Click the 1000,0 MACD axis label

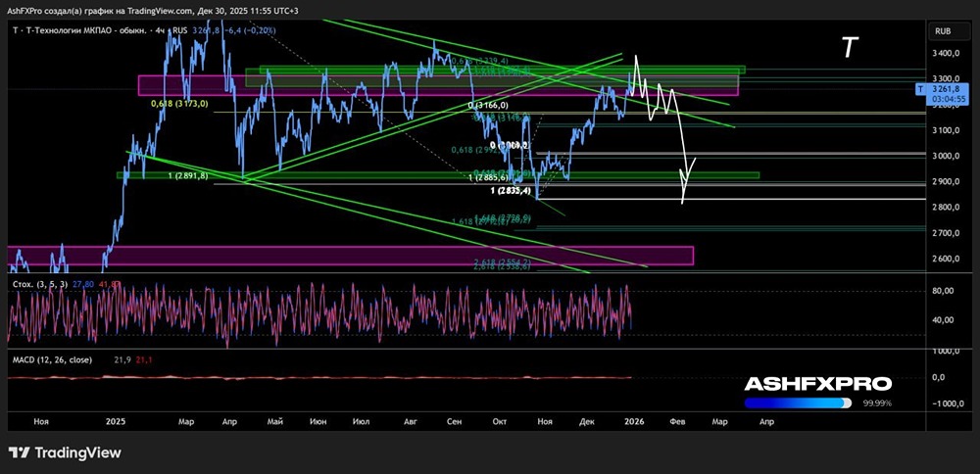946,352
